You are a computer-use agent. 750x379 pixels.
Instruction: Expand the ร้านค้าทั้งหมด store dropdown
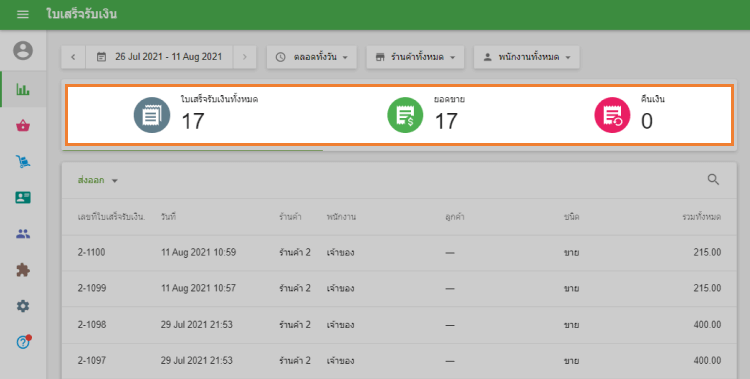click(415, 57)
